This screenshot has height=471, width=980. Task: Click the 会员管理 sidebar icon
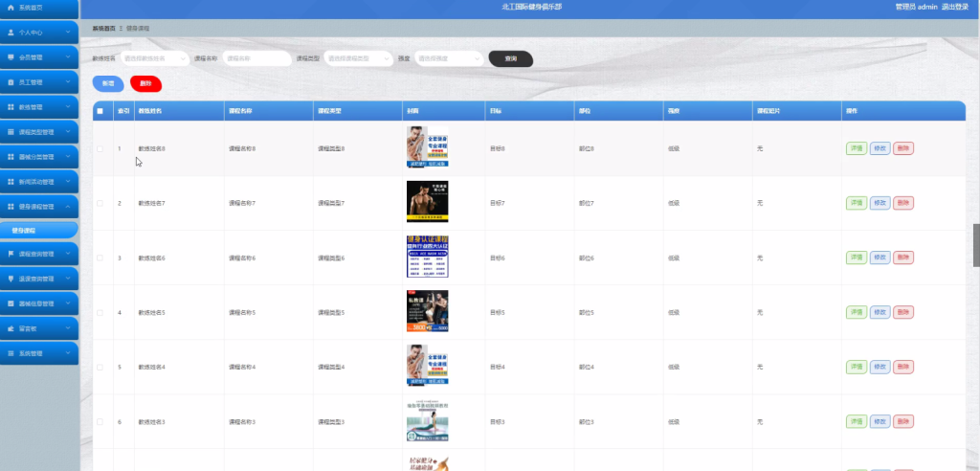(x=11, y=57)
